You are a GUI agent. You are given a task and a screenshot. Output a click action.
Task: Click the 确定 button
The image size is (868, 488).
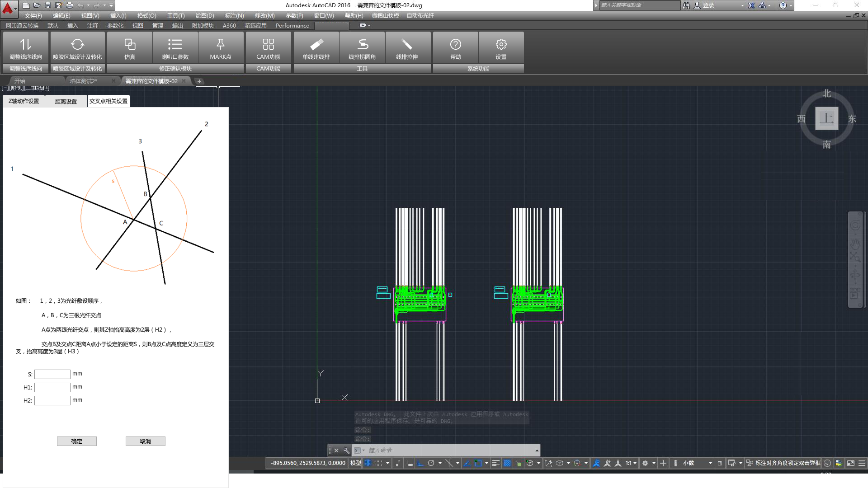[77, 441]
